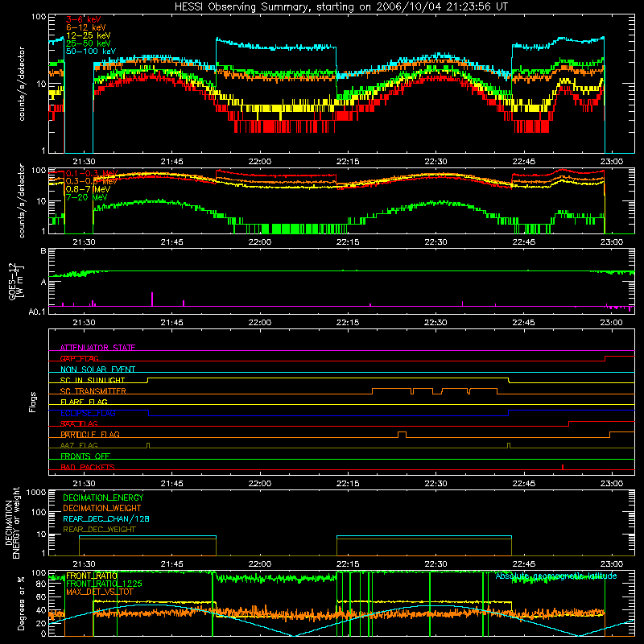644x644 pixels.
Task: Click the vertical Flags axis title
Action: pyautogui.click(x=33, y=402)
